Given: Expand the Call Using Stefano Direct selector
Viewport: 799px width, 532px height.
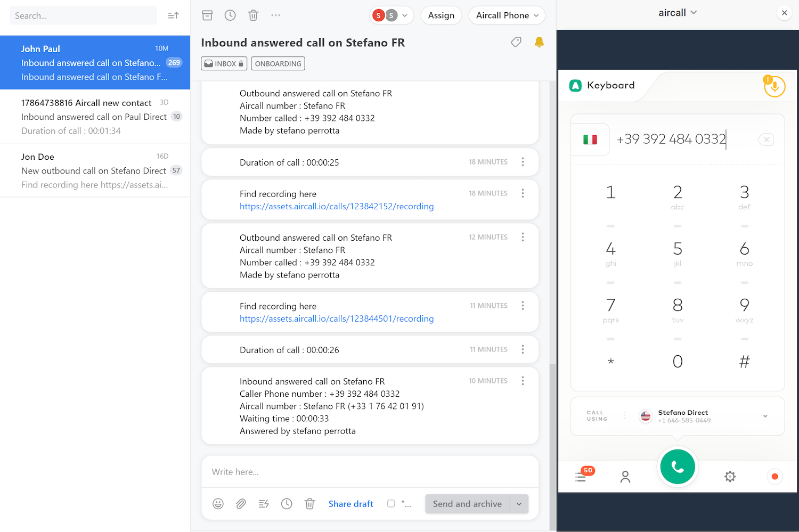Looking at the screenshot, I should click(765, 416).
